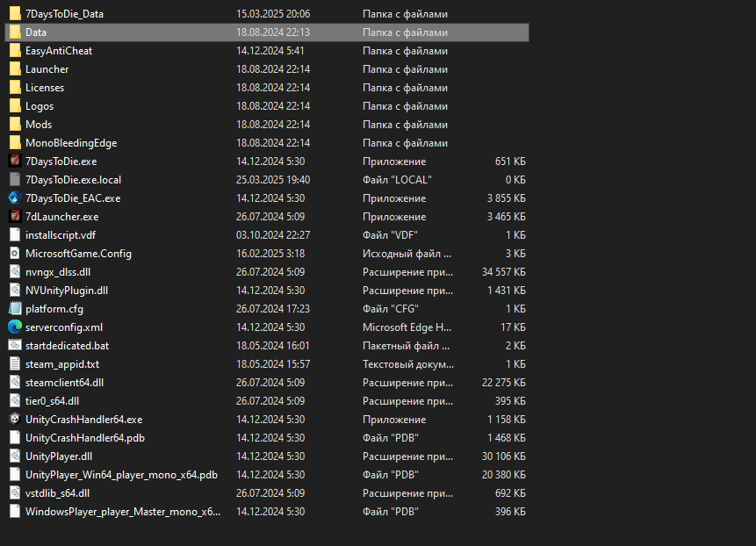
Task: Select the NVUnityPlugin.dll file name
Action: [67, 291]
